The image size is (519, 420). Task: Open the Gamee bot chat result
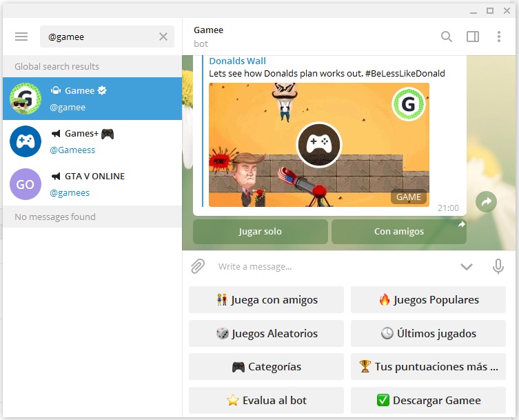(92, 99)
